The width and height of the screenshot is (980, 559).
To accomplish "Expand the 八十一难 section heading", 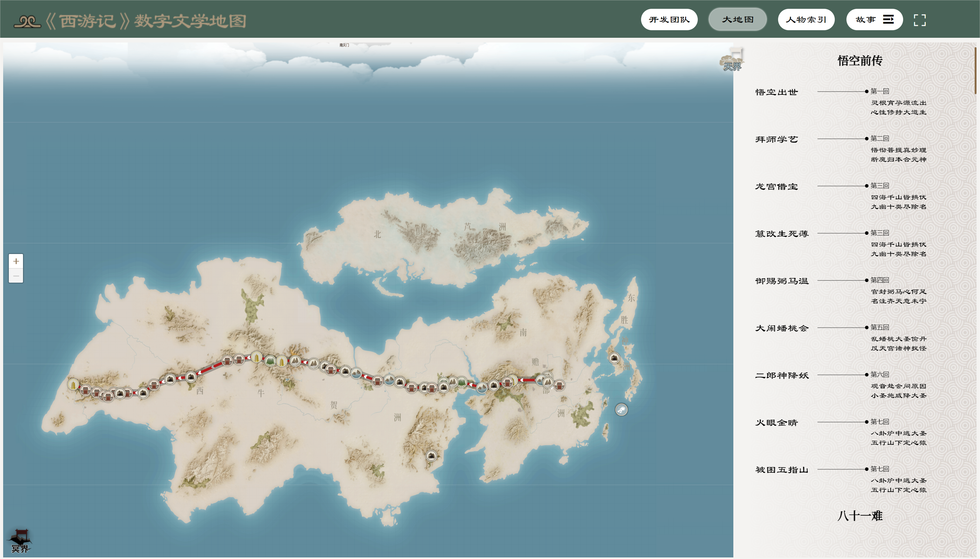I will coord(860,516).
